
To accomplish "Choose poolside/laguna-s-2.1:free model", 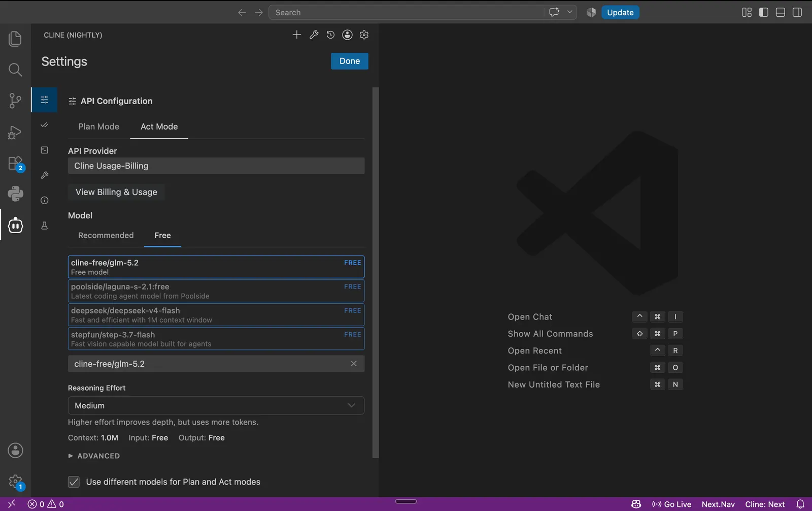I will click(216, 291).
